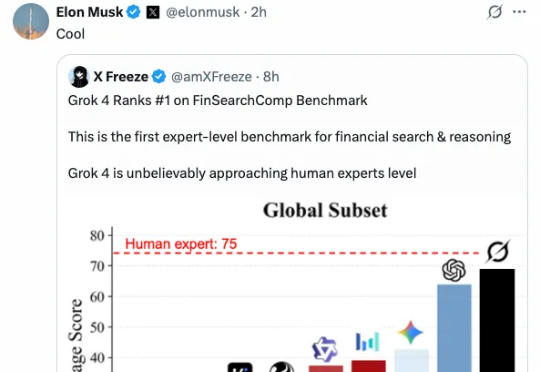Open the quoted tweet's 8h timestamp
The width and height of the screenshot is (540, 372).
tap(271, 77)
